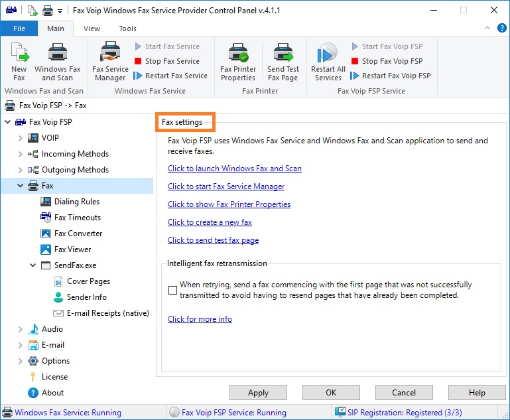Open the About tree item
This screenshot has height=420, width=510.
(52, 393)
